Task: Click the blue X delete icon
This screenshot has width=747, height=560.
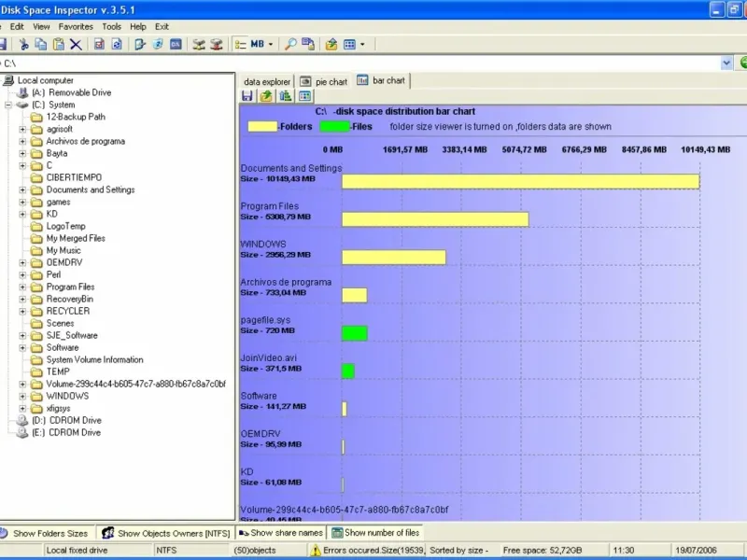Action: click(x=76, y=44)
